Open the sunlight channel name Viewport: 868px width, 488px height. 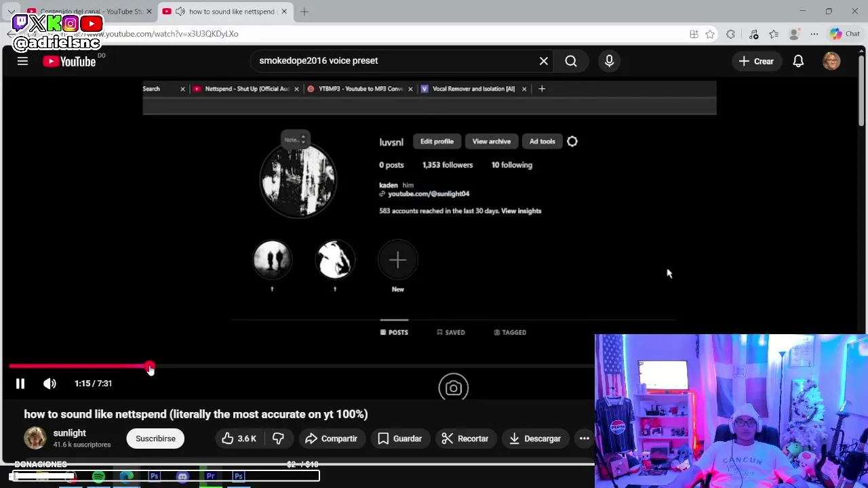pos(70,433)
